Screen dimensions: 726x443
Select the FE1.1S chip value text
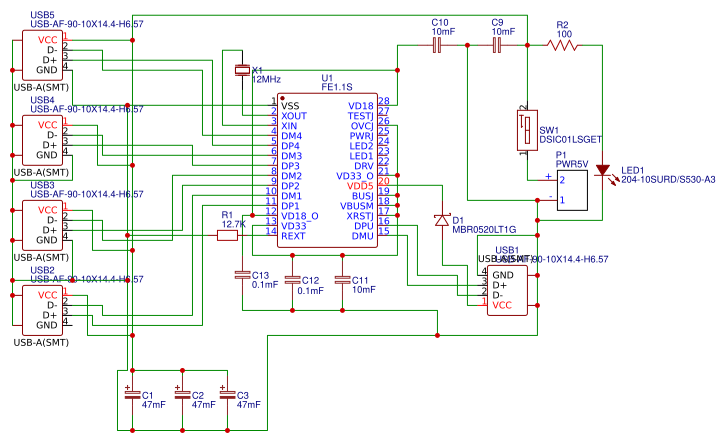click(x=337, y=87)
